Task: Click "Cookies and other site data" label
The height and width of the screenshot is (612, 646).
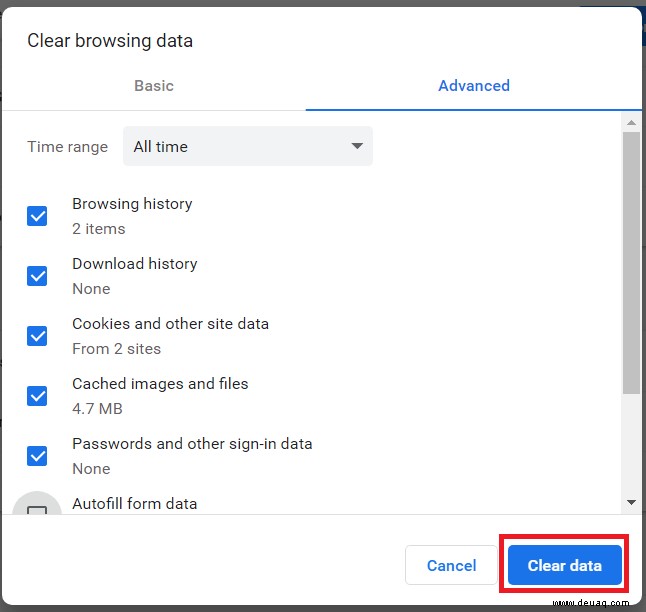Action: coord(170,324)
